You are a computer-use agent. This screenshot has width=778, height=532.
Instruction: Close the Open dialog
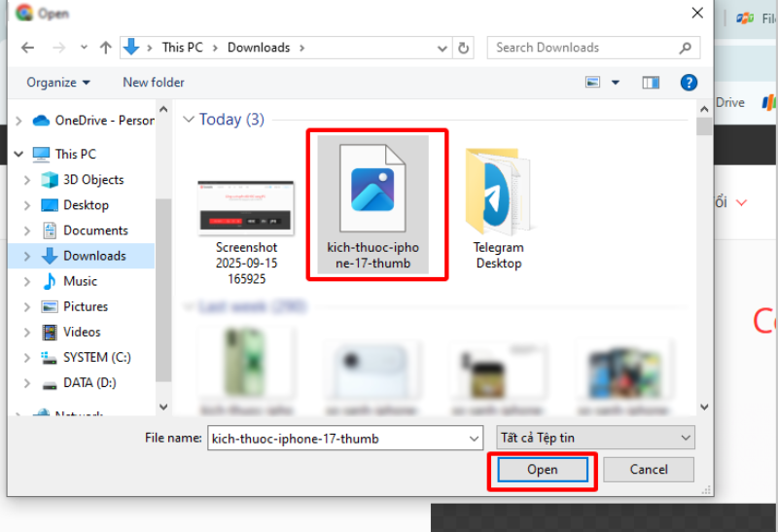point(697,13)
